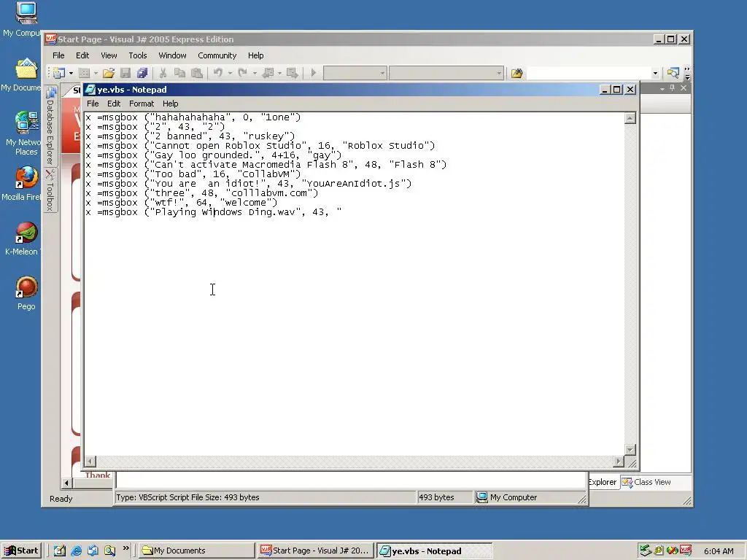Launch Internet Explorer from Quick Launch
This screenshot has width=747, height=560.
tap(76, 551)
